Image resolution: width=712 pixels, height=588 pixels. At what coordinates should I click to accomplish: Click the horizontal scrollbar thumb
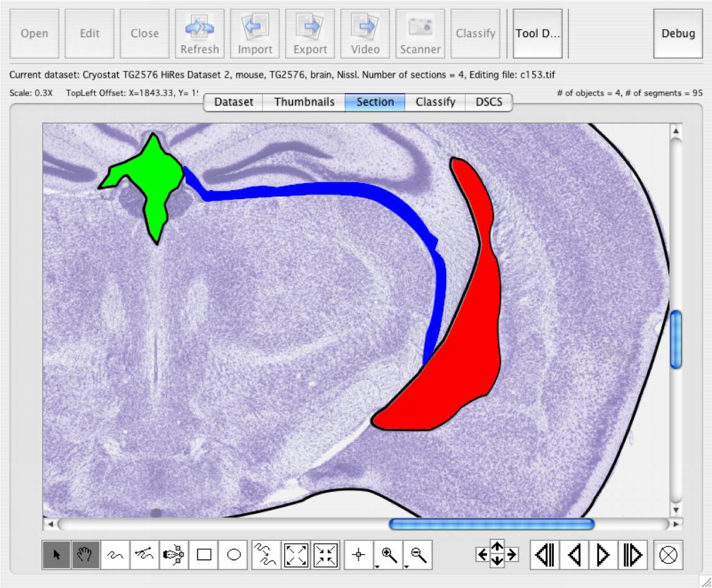pos(491,524)
